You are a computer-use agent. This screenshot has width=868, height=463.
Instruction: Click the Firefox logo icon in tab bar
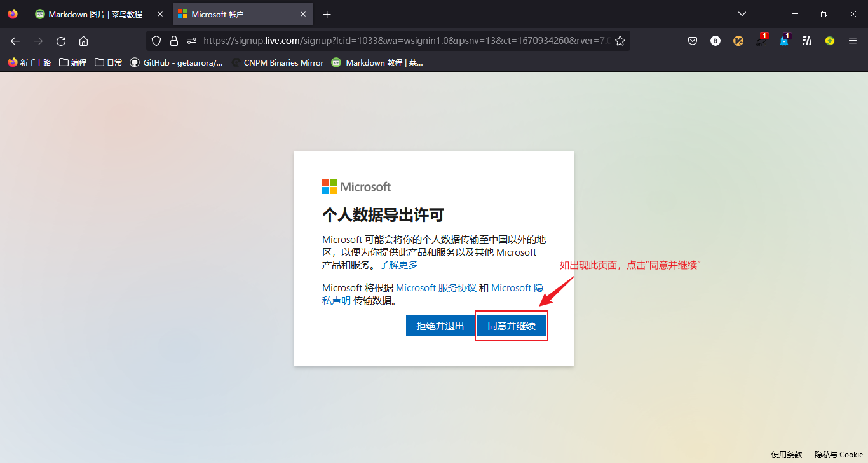pos(13,14)
